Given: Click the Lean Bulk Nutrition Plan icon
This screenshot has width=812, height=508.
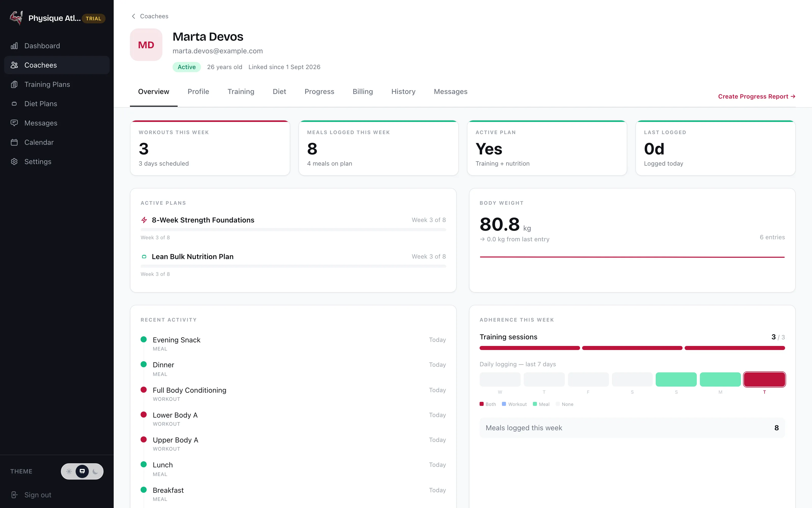Looking at the screenshot, I should [x=144, y=257].
